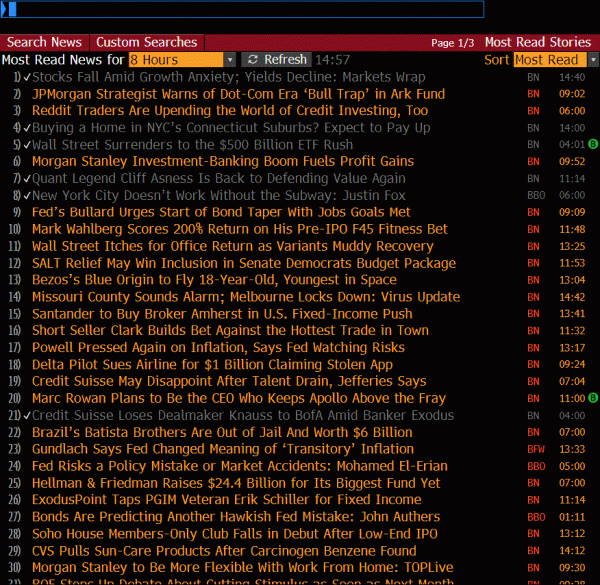The image size is (600, 585).
Task: Click the Page 1/3 indicator
Action: (x=452, y=43)
